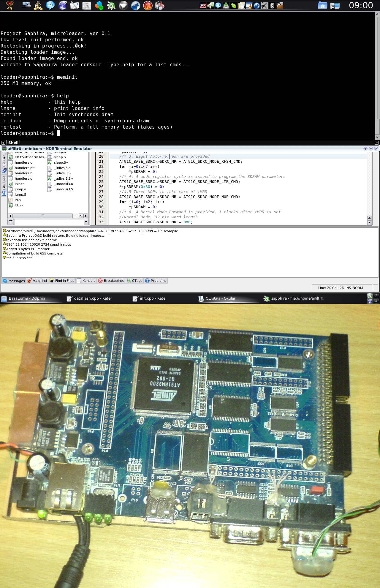The image size is (380, 588).
Task: Click the green bug-like launcher icon
Action: click(111, 5)
